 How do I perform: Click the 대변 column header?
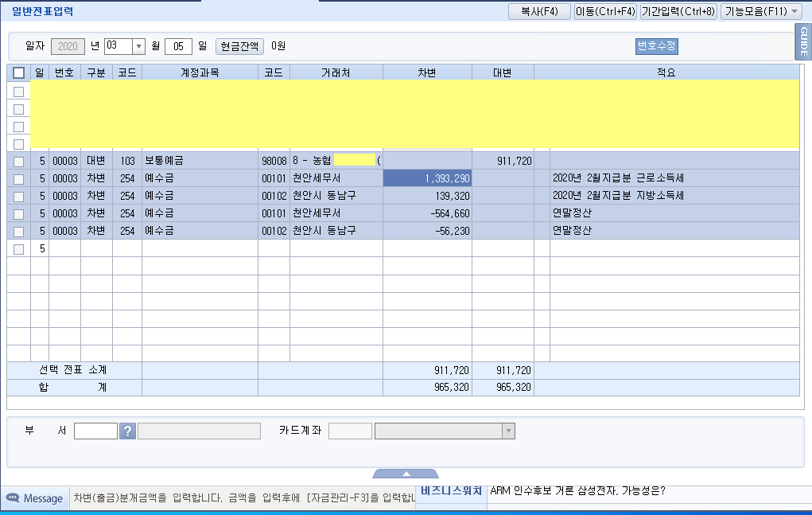tap(503, 72)
